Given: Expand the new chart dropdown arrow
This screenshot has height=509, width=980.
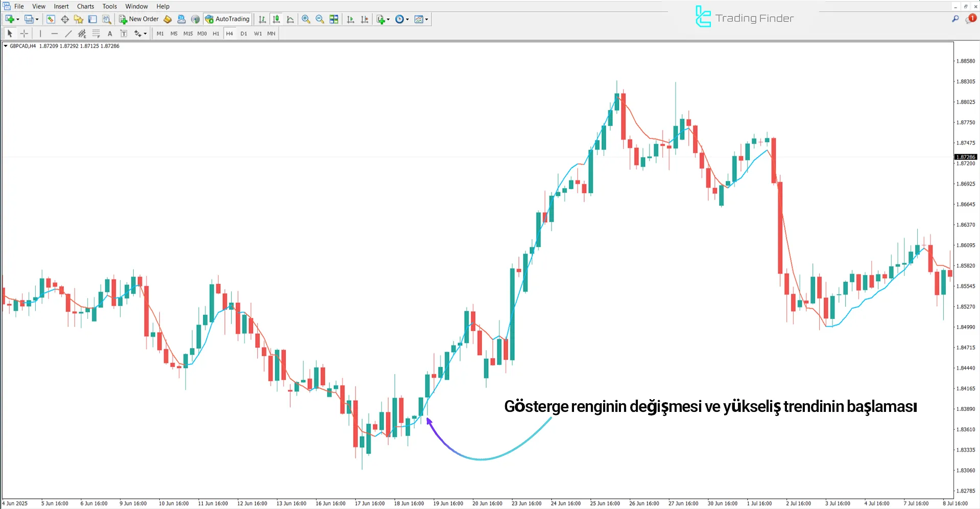Looking at the screenshot, I should coord(18,19).
